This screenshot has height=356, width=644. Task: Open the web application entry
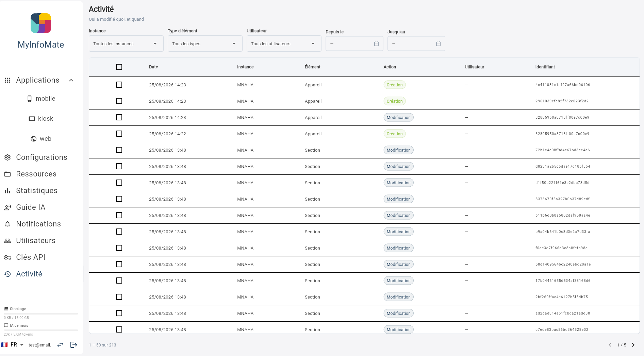coord(41,139)
